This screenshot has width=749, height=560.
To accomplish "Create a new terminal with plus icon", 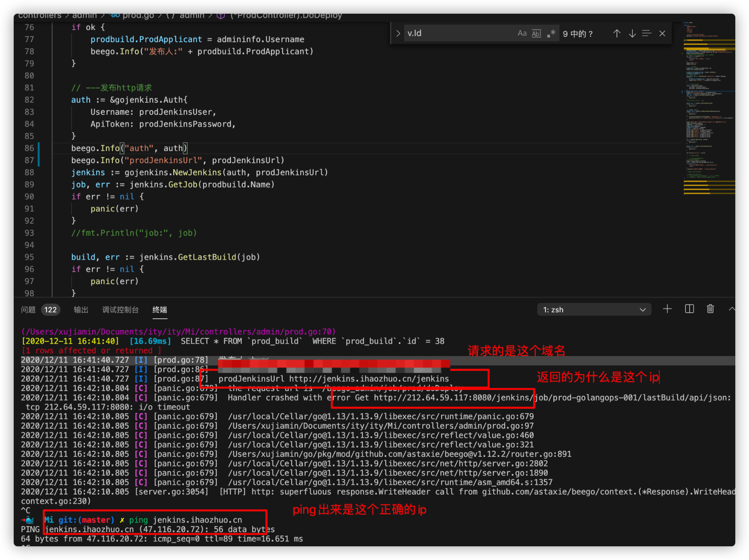I will tap(667, 309).
